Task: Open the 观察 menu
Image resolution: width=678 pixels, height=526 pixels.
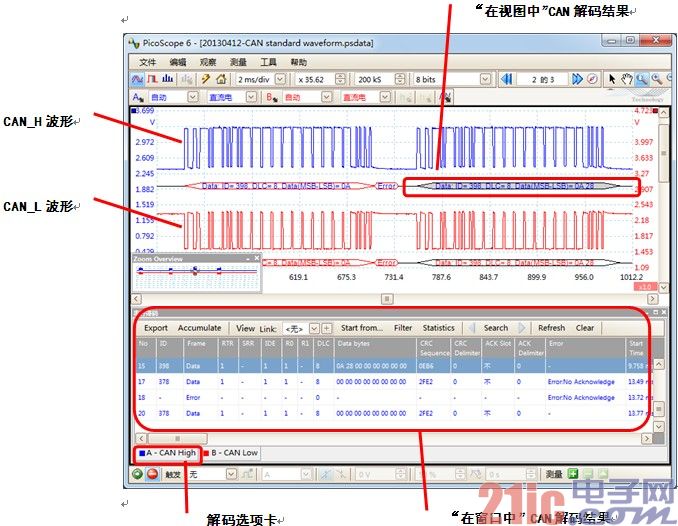Action: click(x=208, y=62)
